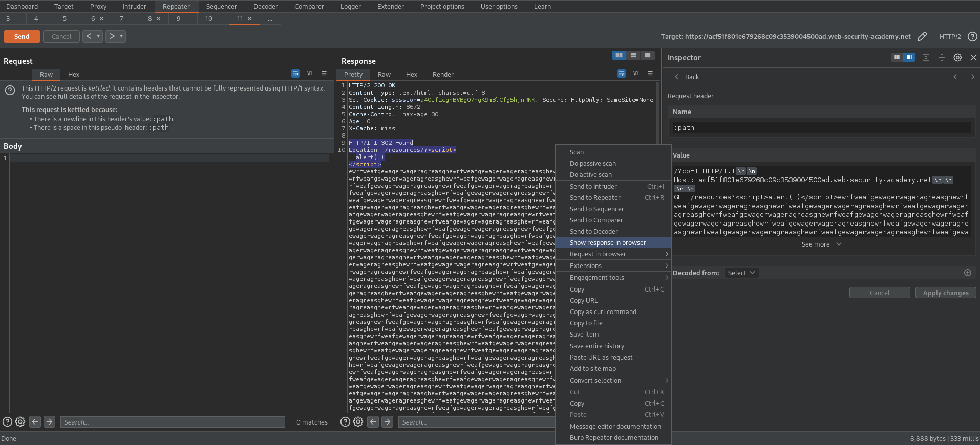Dock the Inspector panel on the left
Screen dimensions: 980x445
click(x=897, y=57)
